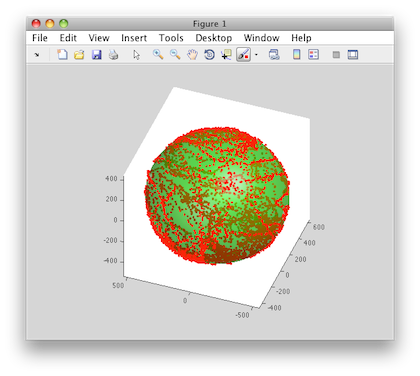Viewport: 420px width, 376px height.
Task: Open the File menu
Action: pyautogui.click(x=40, y=38)
